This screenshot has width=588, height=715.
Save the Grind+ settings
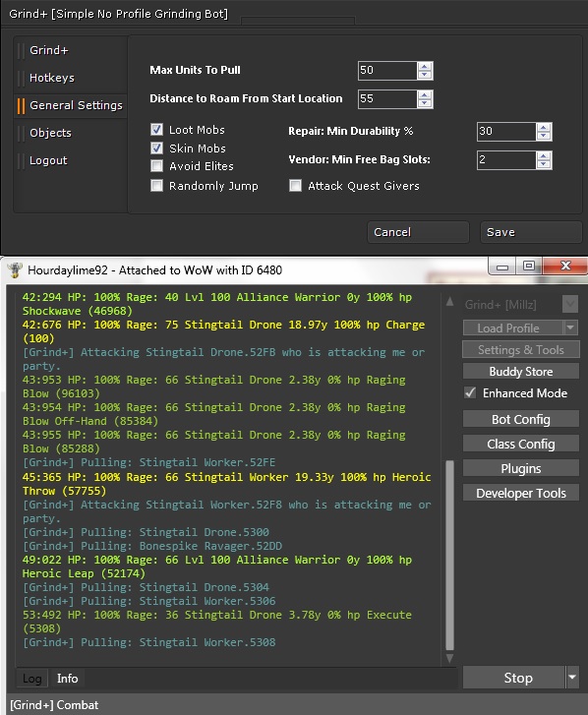click(x=531, y=232)
